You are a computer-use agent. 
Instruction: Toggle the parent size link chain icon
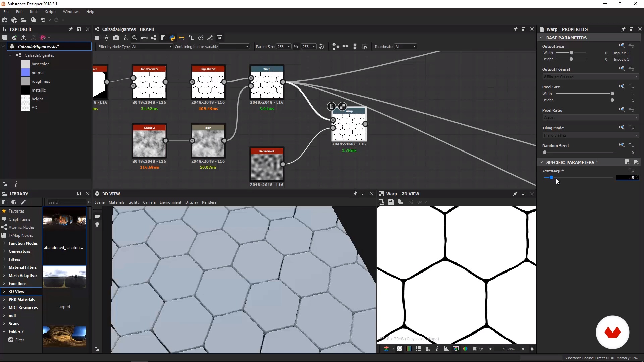(296, 47)
